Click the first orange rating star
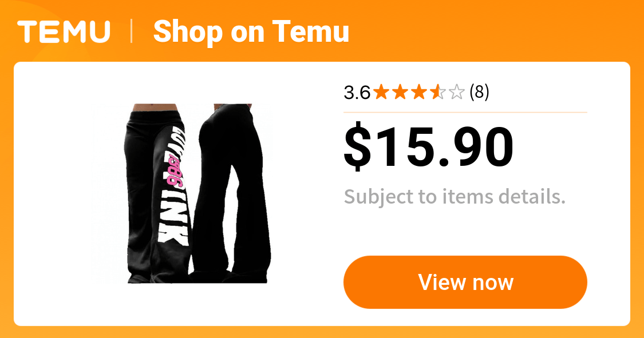This screenshot has width=644, height=338. [381, 92]
